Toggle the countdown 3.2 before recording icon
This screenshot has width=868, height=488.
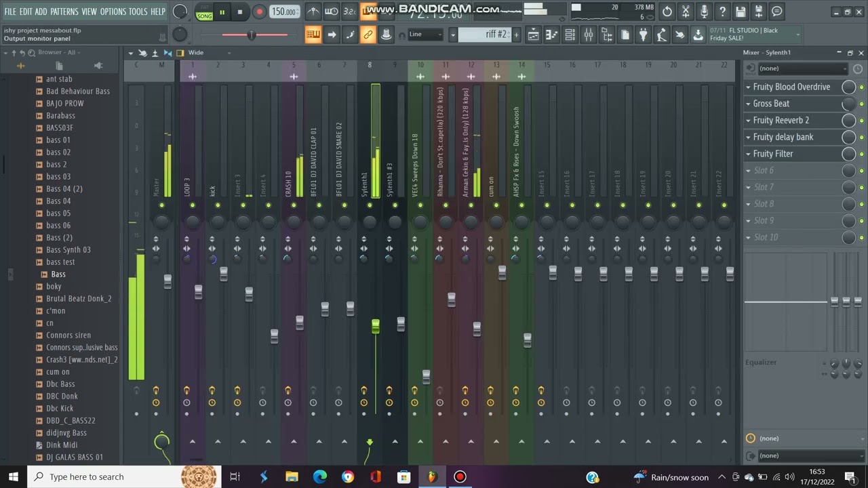pyautogui.click(x=350, y=12)
